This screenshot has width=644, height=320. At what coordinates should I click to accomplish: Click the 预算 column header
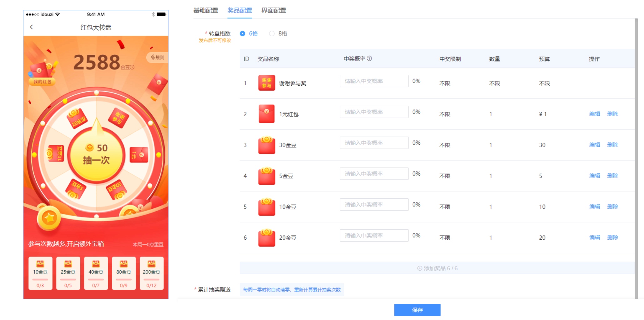[544, 59]
